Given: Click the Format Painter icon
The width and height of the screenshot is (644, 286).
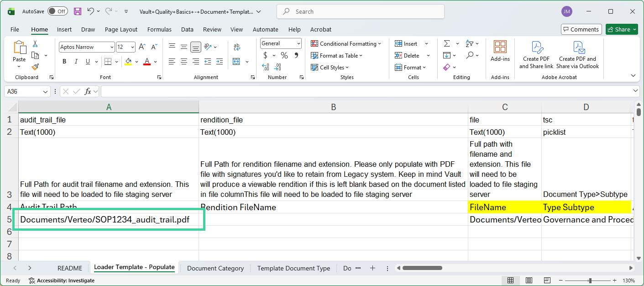Looking at the screenshot, I should coord(35,67).
